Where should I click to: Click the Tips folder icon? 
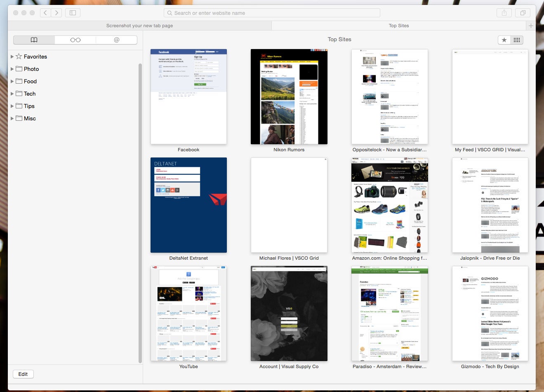(x=19, y=106)
